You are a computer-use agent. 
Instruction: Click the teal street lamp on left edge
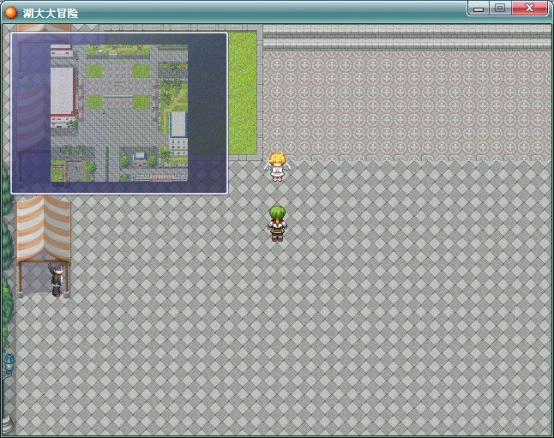coord(9,365)
